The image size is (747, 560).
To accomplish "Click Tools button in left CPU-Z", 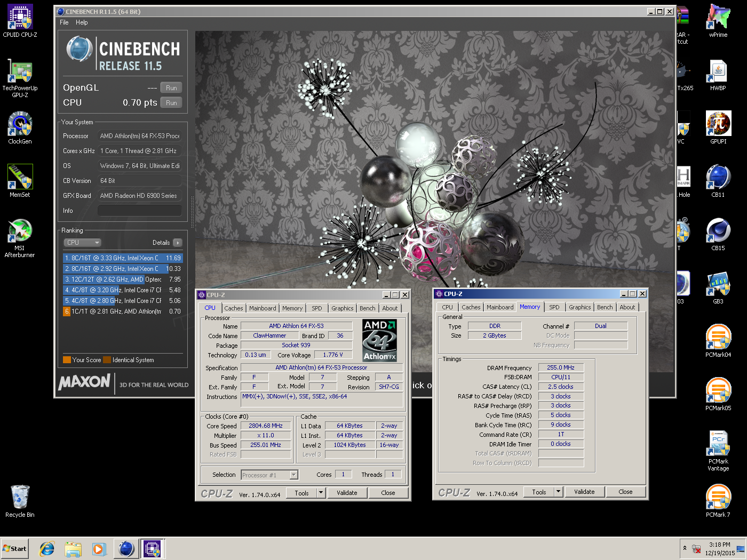I will tap(302, 493).
